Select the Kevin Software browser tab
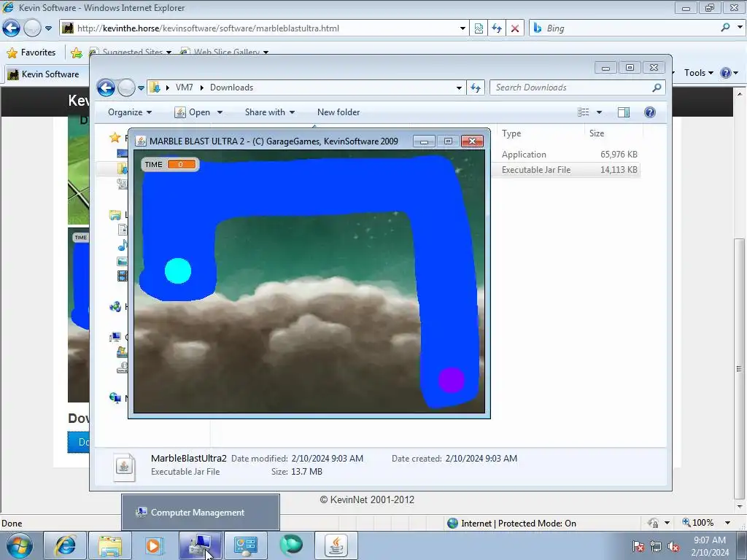Screen dimensions: 747x560 click(x=44, y=74)
